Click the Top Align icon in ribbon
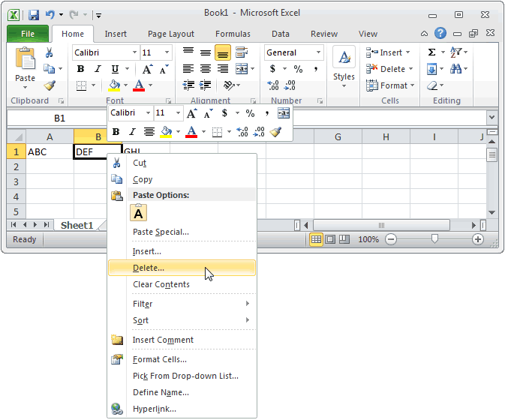Viewport: 505px width, 420px height. (x=188, y=52)
